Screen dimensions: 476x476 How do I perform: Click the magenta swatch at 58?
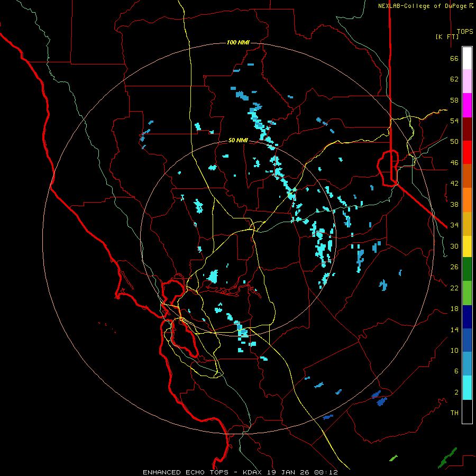coord(467,105)
